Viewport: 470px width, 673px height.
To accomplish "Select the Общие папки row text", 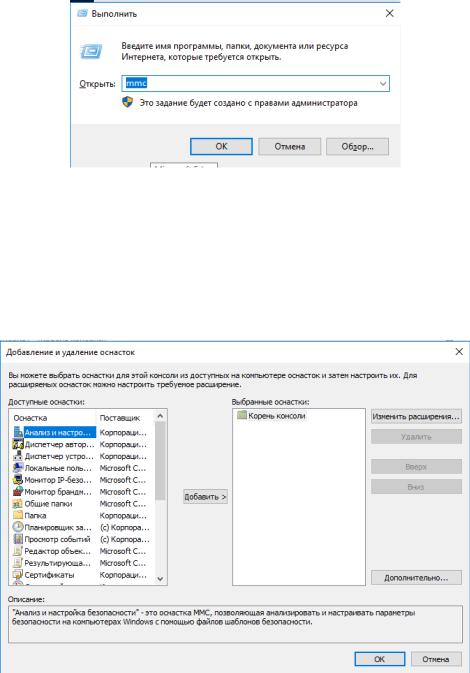I will [x=48, y=503].
